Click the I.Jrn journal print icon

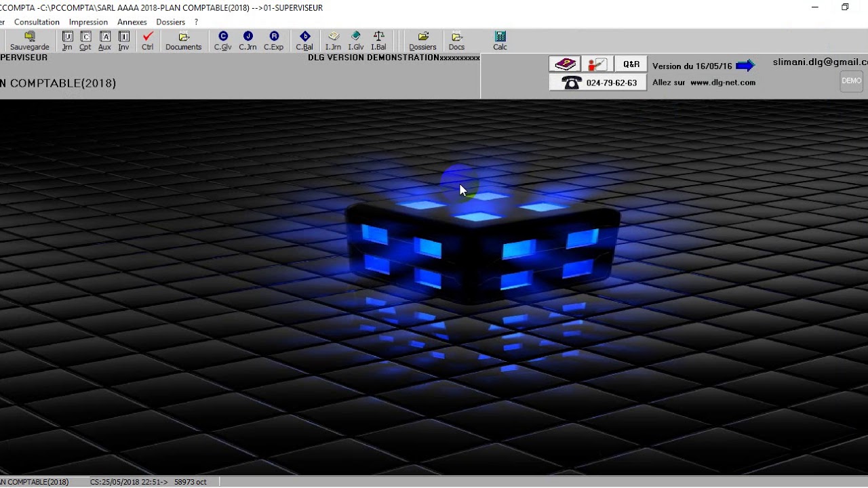pos(333,41)
